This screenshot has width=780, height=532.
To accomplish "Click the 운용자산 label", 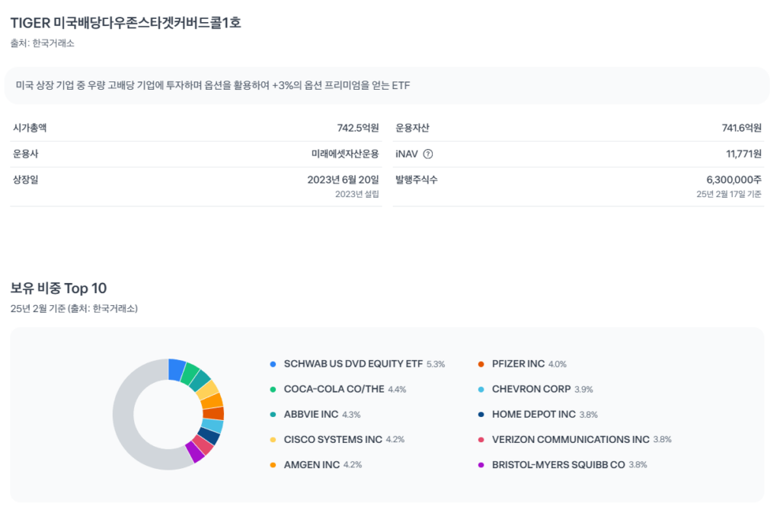I will (x=412, y=128).
